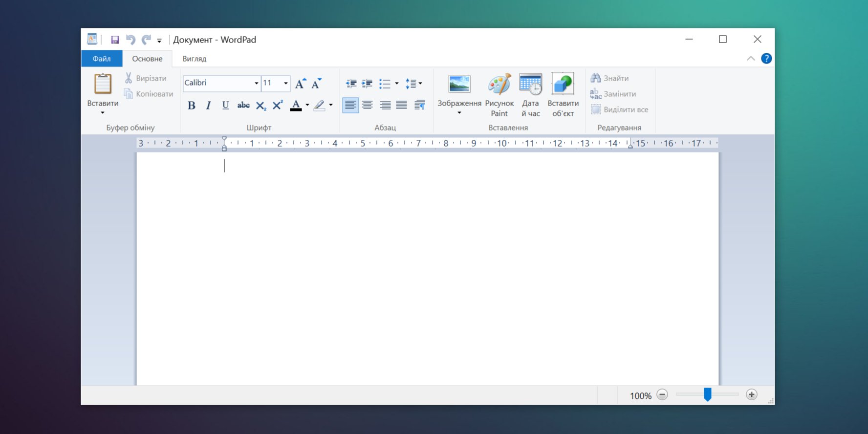This screenshot has height=434, width=868.
Task: Click Виділити все (select all)
Action: 619,109
